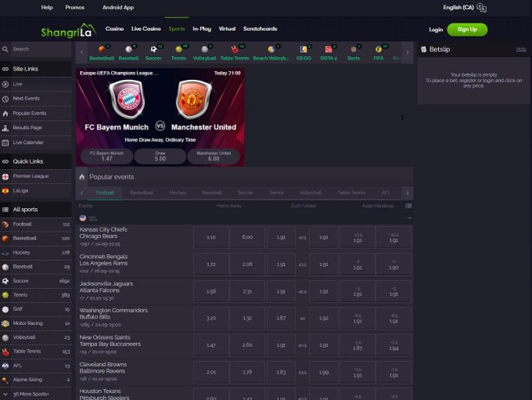Viewport: 532px width, 400px height.
Task: Go to next featured match banner
Action: [402, 117]
